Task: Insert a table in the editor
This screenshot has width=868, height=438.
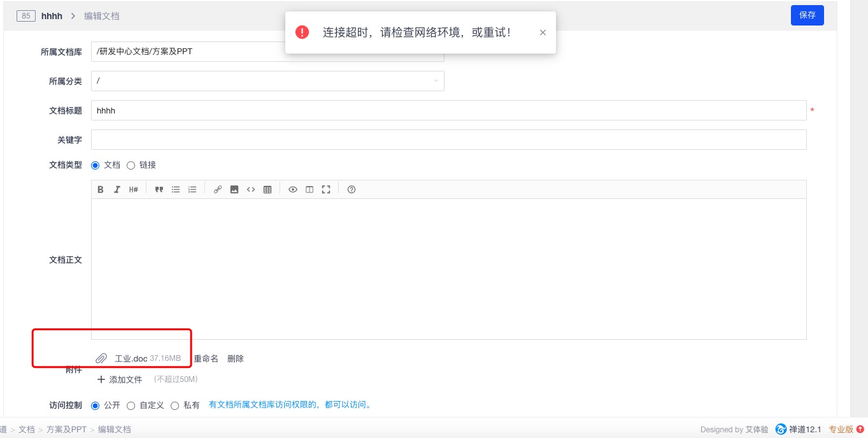Action: pyautogui.click(x=267, y=189)
